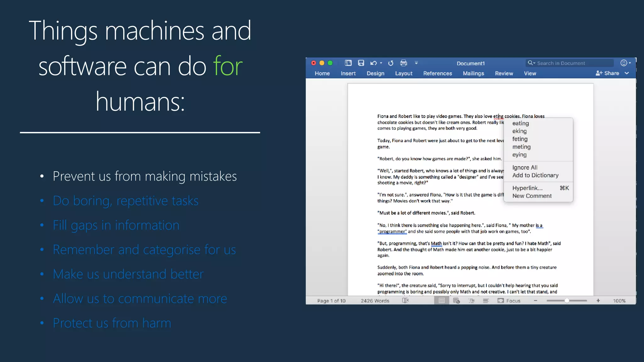Switch to the Design tab

tap(375, 73)
